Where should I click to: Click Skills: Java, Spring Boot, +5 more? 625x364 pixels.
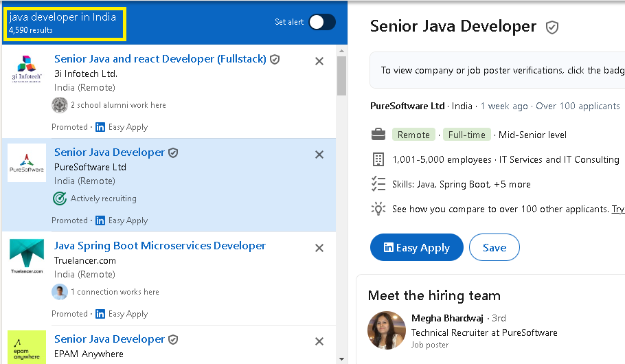click(x=461, y=185)
